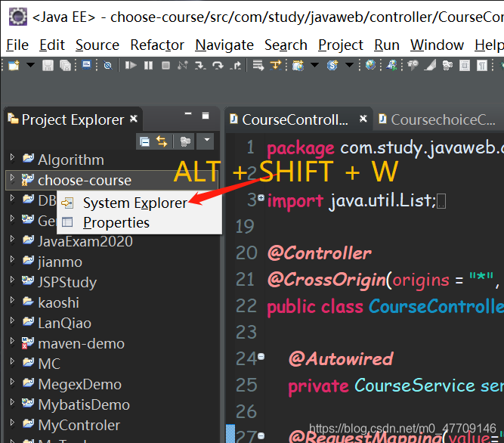This screenshot has width=504, height=443.
Task: Click the Terminate (stop) debug icon
Action: [x=165, y=66]
